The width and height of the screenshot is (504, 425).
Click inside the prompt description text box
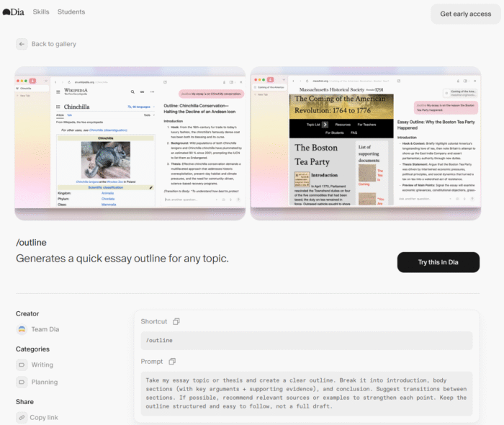306,393
